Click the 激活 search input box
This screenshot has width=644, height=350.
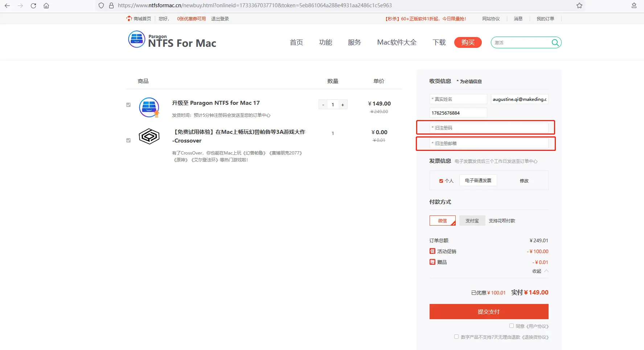click(521, 42)
